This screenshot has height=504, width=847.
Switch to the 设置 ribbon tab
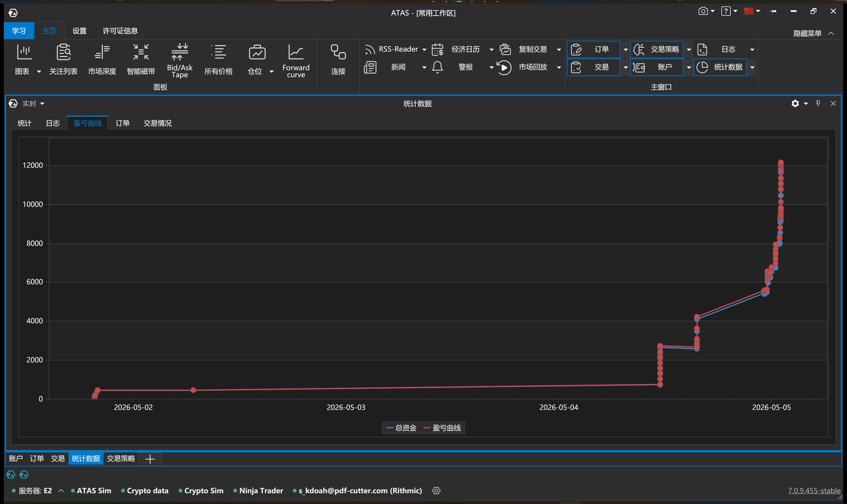tap(80, 31)
